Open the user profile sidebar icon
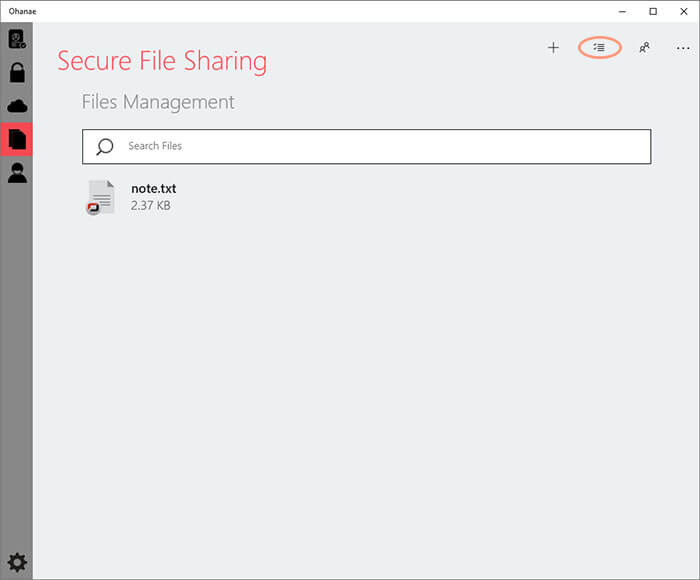Viewport: 700px width, 580px height. click(x=17, y=173)
